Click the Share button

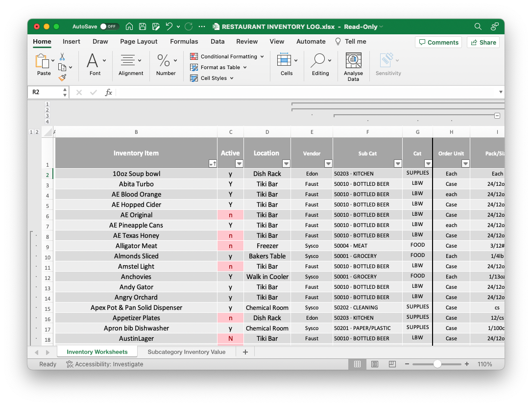[483, 43]
